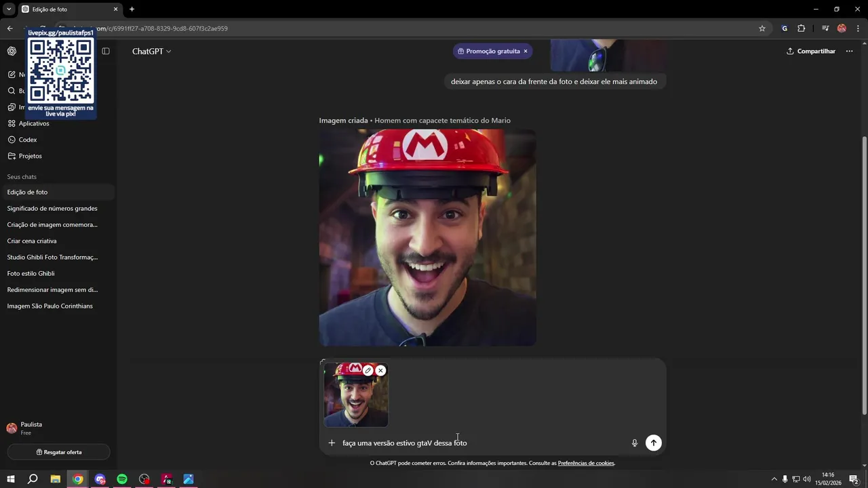Click the attached image thumbnail in composer

[356, 395]
